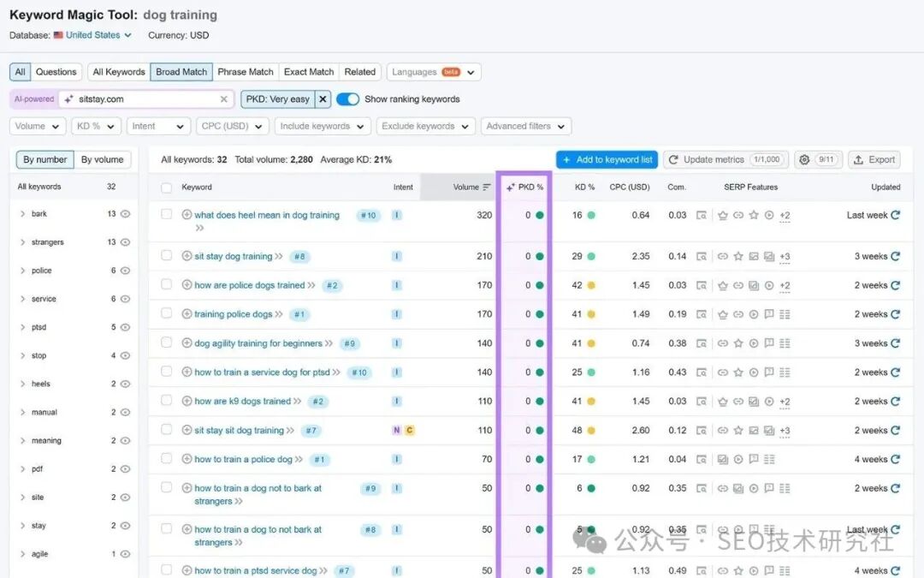The image size is (924, 578).
Task: Expand the 'service' keyword group
Action: click(x=22, y=299)
